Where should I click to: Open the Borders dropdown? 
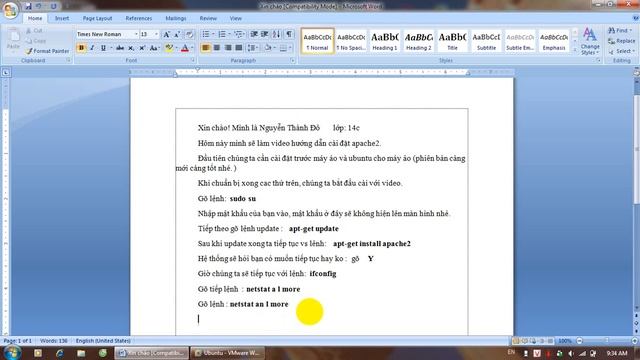tap(290, 48)
